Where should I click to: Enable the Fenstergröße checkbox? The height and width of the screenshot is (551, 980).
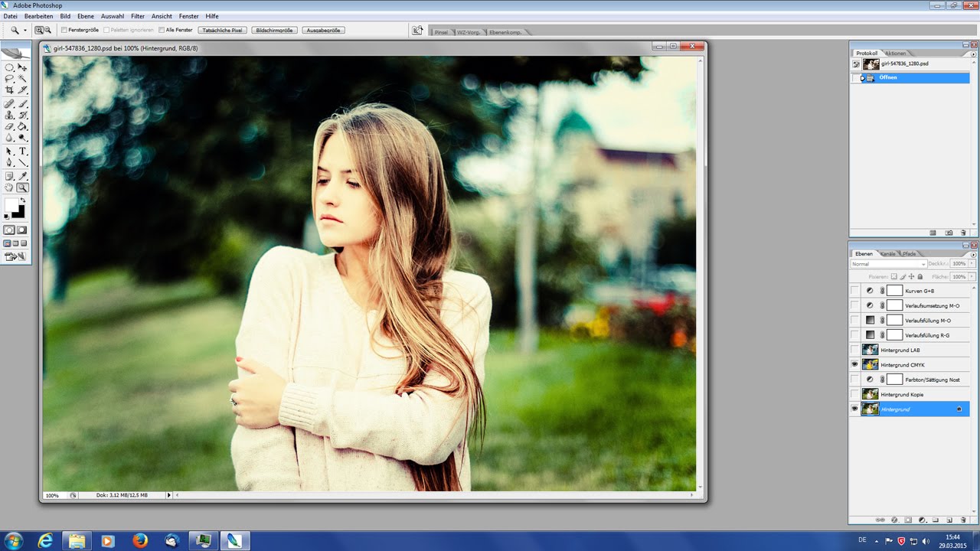pyautogui.click(x=64, y=30)
